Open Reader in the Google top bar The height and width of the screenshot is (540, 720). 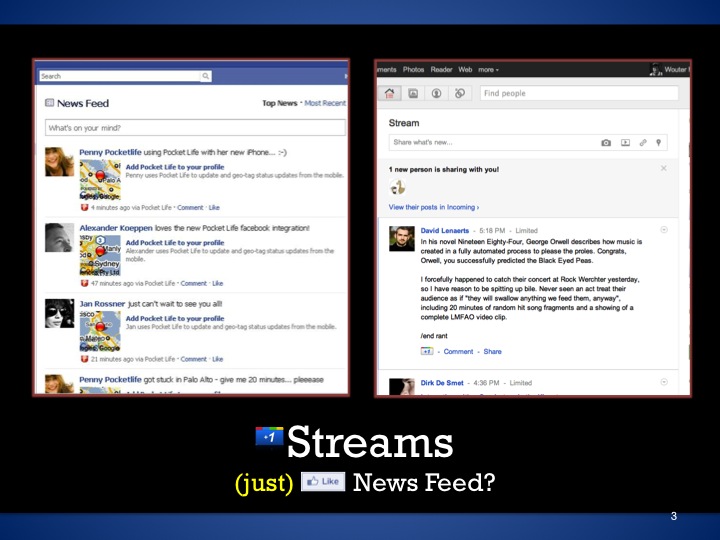[441, 70]
